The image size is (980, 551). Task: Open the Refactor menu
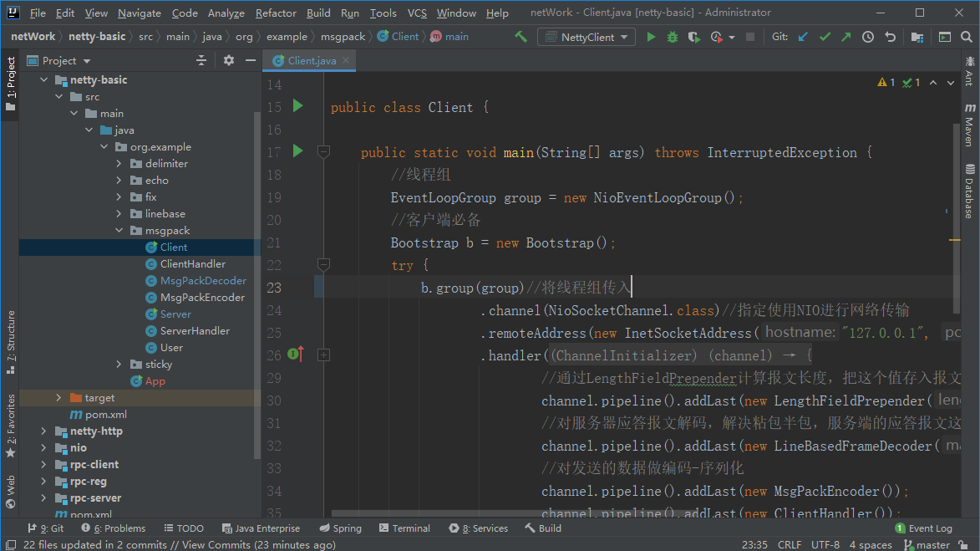[276, 13]
